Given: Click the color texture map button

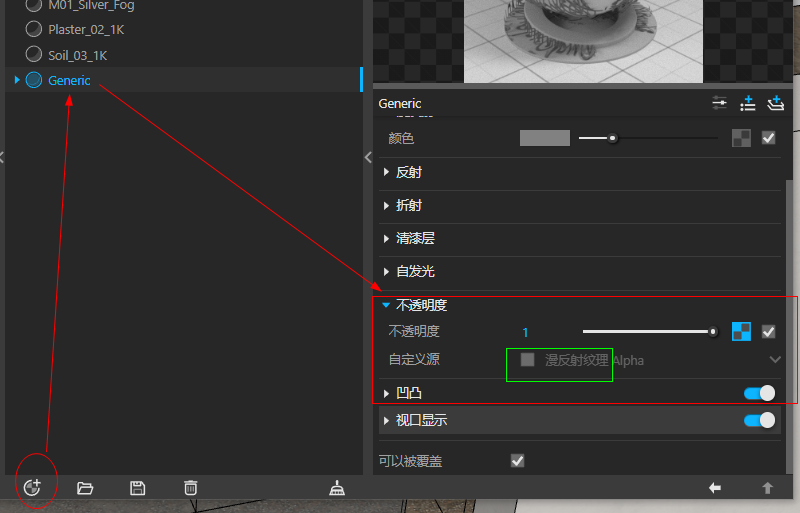Looking at the screenshot, I should pyautogui.click(x=741, y=138).
